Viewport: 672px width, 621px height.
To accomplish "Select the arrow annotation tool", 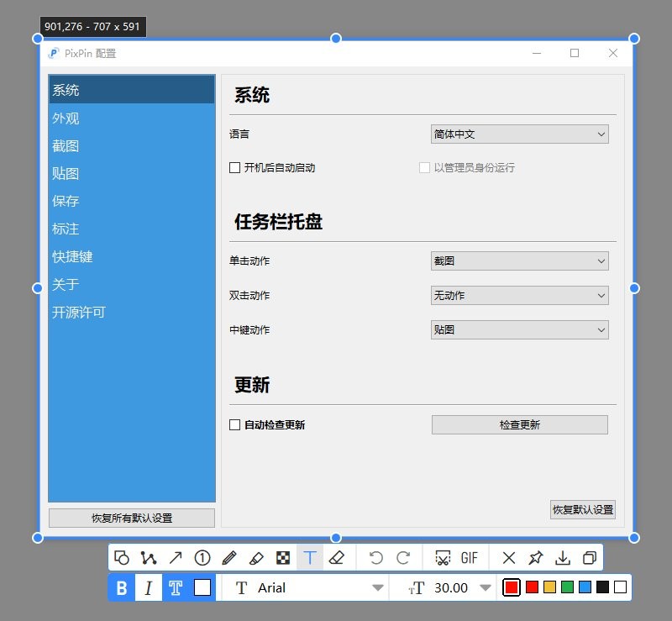I will click(x=175, y=557).
